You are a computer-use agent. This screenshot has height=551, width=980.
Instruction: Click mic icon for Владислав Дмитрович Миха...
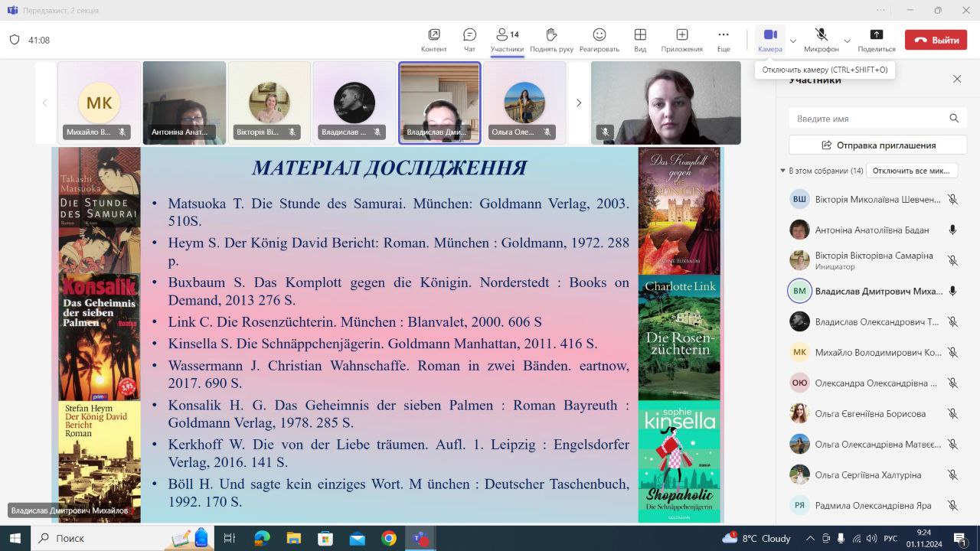pos(952,291)
